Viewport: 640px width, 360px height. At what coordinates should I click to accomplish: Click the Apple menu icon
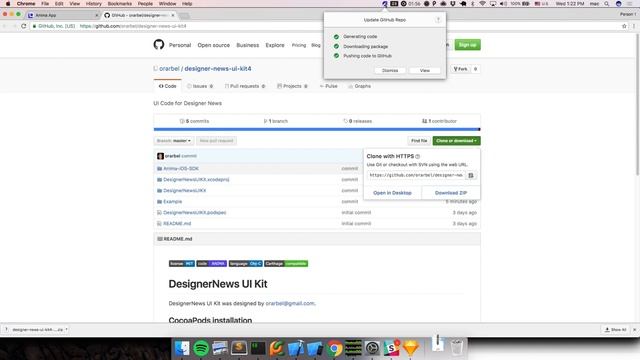click(x=8, y=4)
